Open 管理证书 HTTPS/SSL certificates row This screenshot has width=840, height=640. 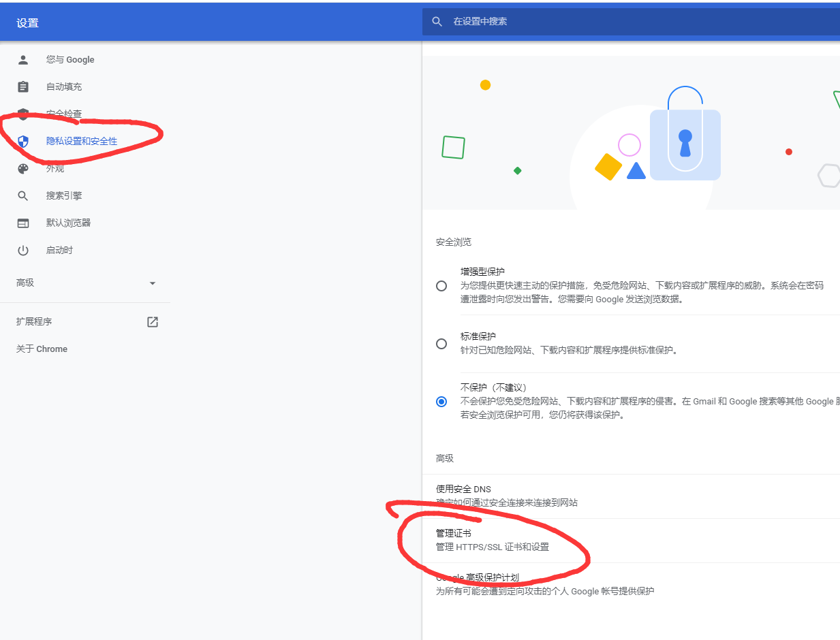[x=631, y=541]
